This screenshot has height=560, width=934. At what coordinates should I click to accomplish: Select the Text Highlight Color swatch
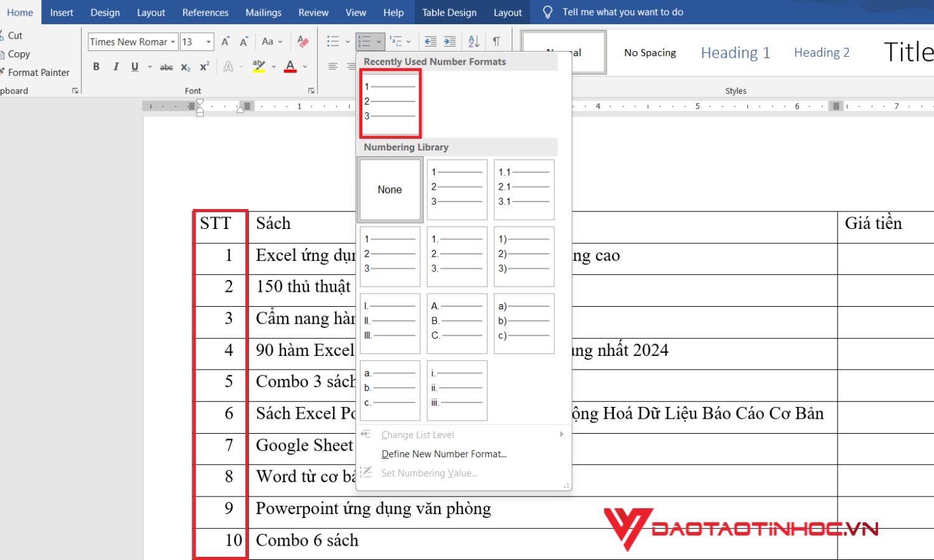pyautogui.click(x=260, y=66)
